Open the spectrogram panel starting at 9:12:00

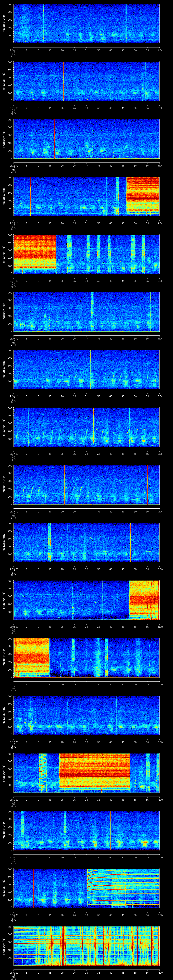tap(86, 716)
